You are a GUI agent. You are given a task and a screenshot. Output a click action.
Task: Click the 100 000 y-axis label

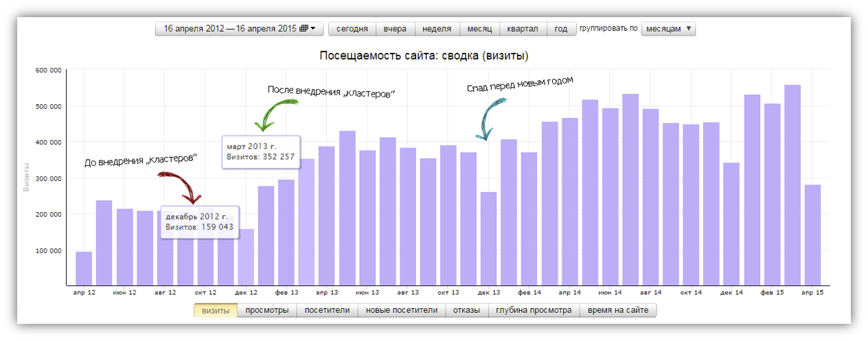[47, 250]
